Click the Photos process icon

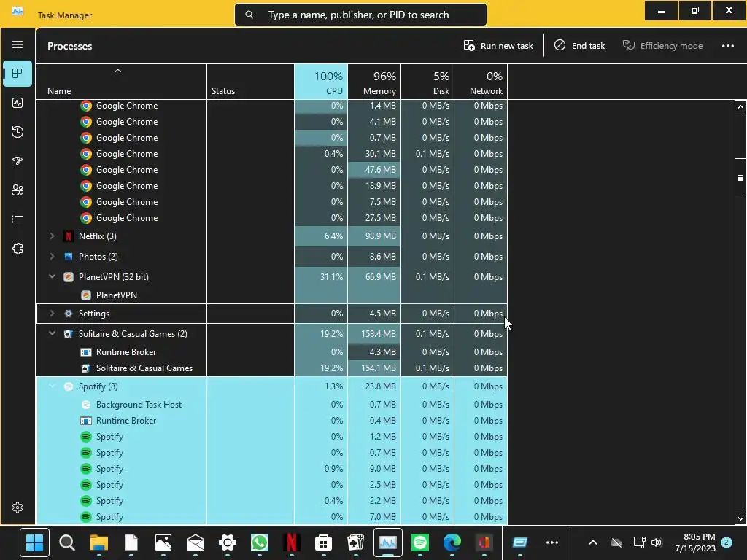point(69,257)
